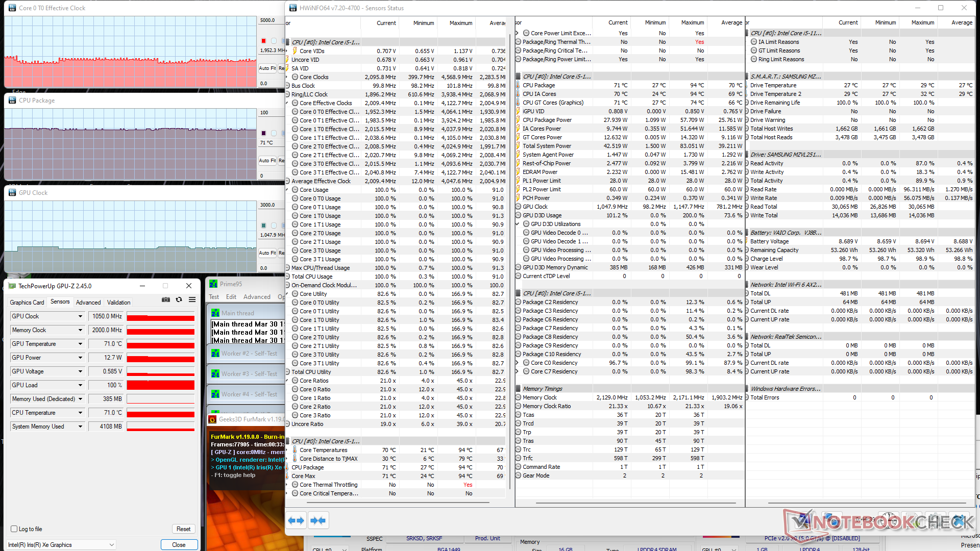980x551 pixels.
Task: Click the Worker #2 Self-Test icon
Action: pos(215,354)
